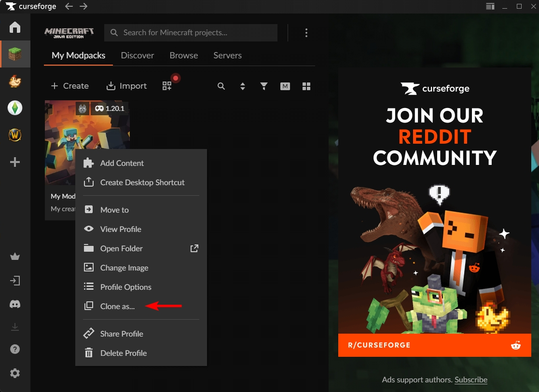539x392 pixels.
Task: Choose Create Desktop Shortcut
Action: [x=141, y=182]
